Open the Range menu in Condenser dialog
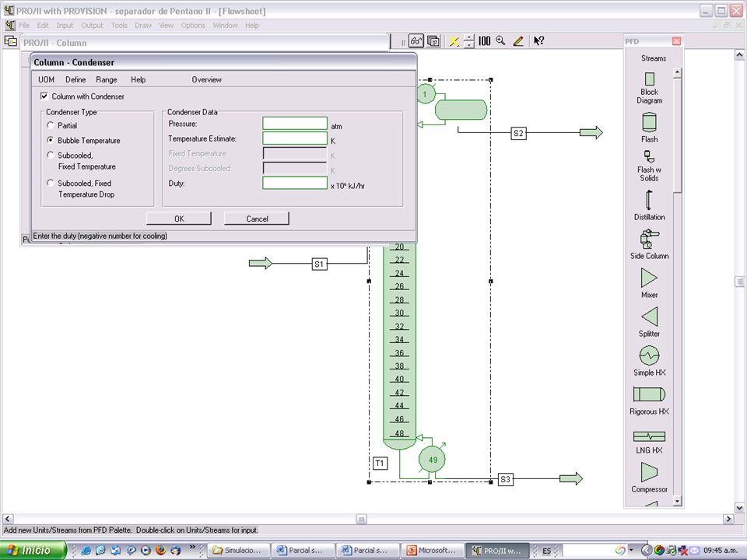This screenshot has width=747, height=560. 107,79
